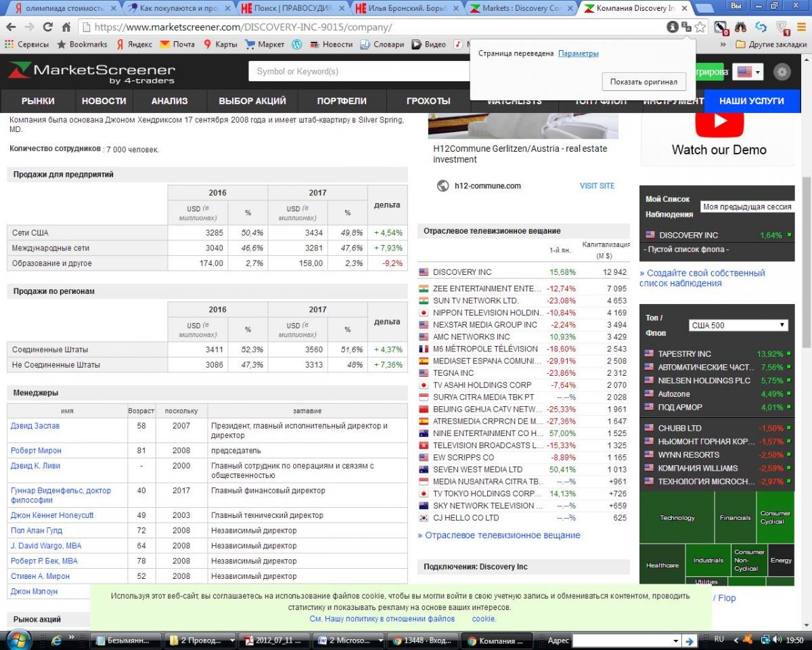Open Сервисы apps shortcut in bookmarks bar
This screenshot has width=812, height=650.
(x=27, y=45)
